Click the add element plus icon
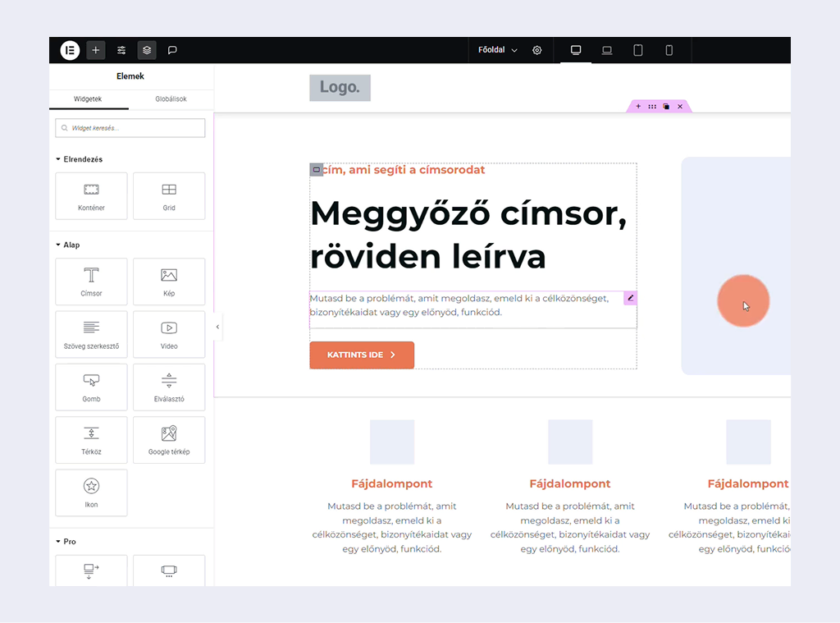The height and width of the screenshot is (623, 840). pos(96,50)
